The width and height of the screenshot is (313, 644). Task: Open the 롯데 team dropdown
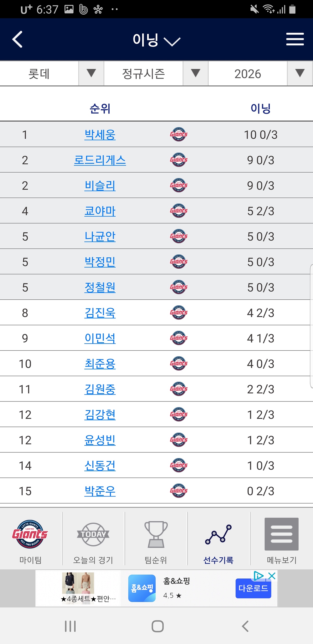tap(52, 74)
